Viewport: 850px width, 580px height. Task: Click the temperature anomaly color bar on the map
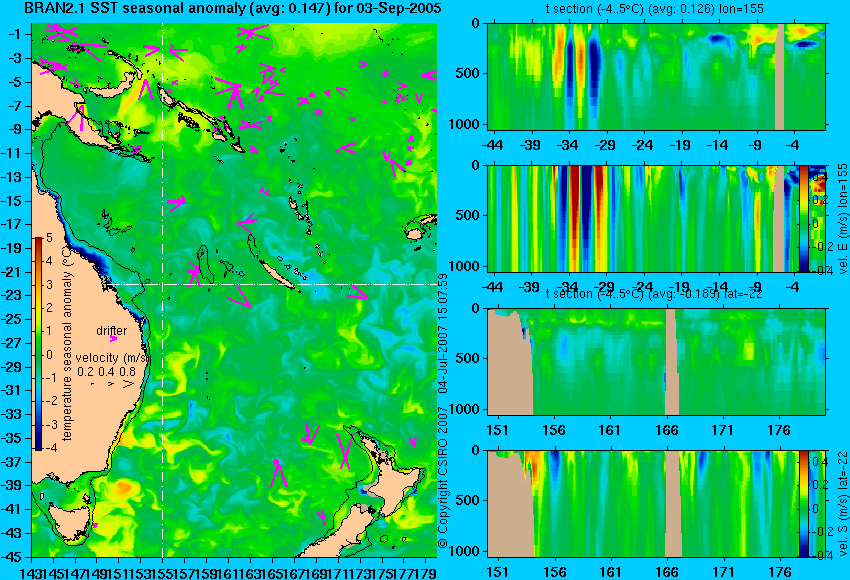point(38,344)
